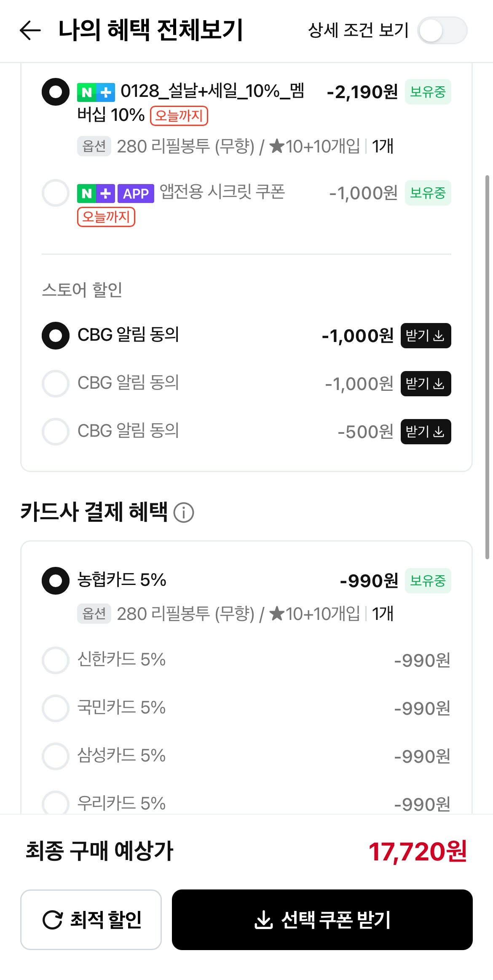Toggle the 상세 조건 보기 switch

coord(442,30)
